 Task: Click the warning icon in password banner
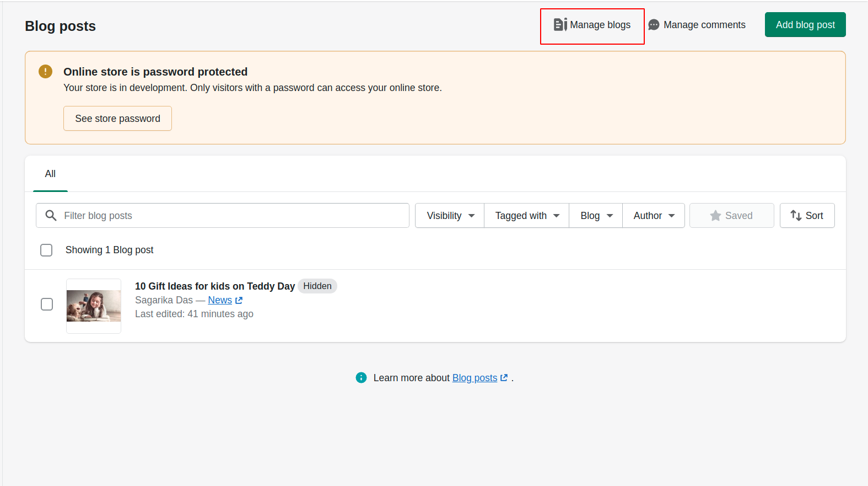click(45, 72)
